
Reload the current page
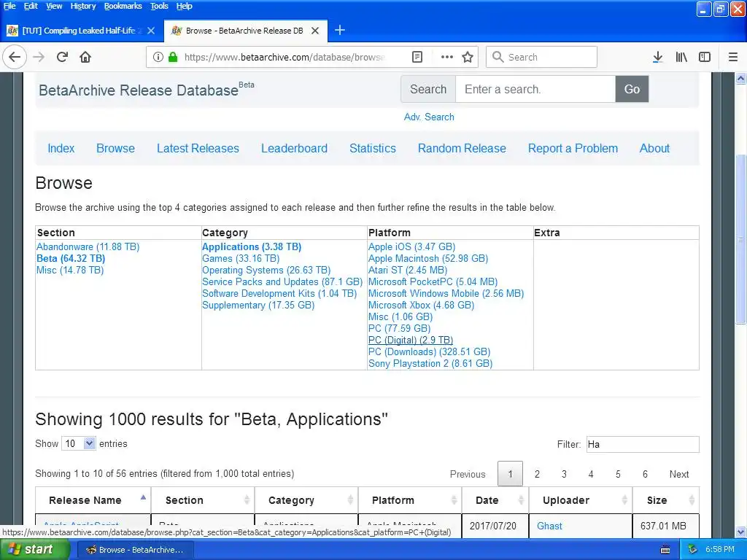pyautogui.click(x=62, y=57)
